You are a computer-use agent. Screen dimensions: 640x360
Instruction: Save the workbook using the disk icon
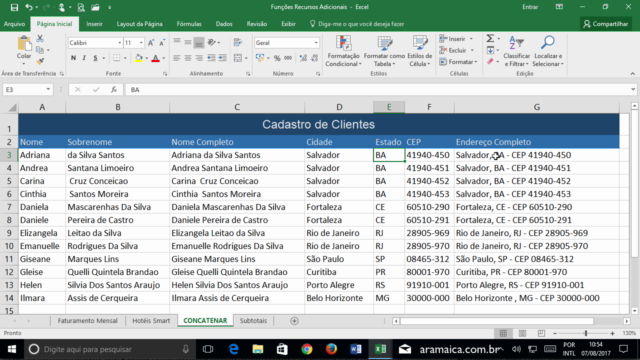point(14,7)
